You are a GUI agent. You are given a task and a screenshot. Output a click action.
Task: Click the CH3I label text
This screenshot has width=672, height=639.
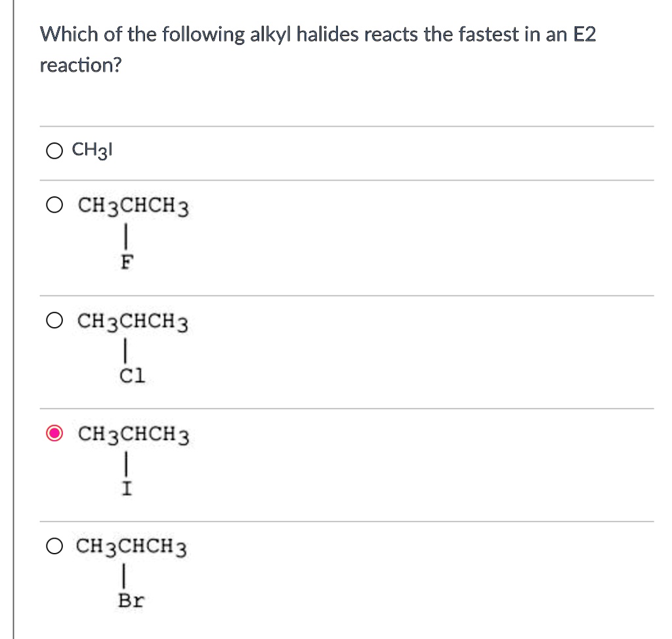(x=92, y=151)
